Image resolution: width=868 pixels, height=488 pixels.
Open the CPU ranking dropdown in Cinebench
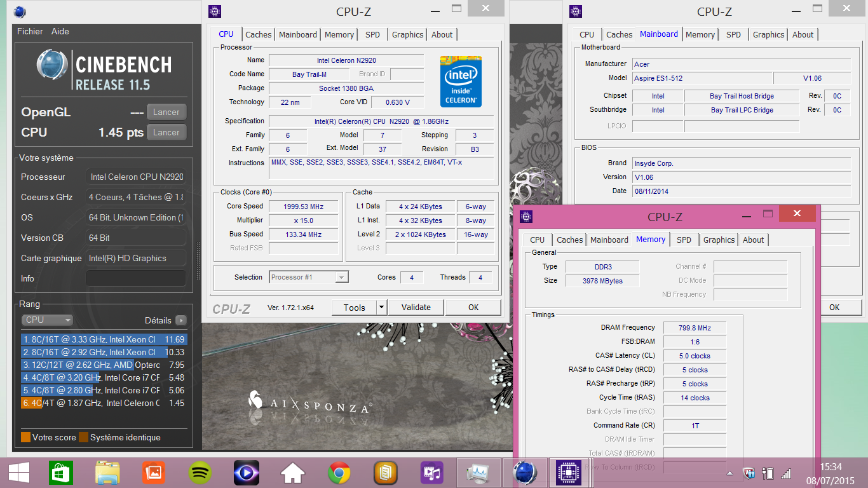click(x=47, y=320)
